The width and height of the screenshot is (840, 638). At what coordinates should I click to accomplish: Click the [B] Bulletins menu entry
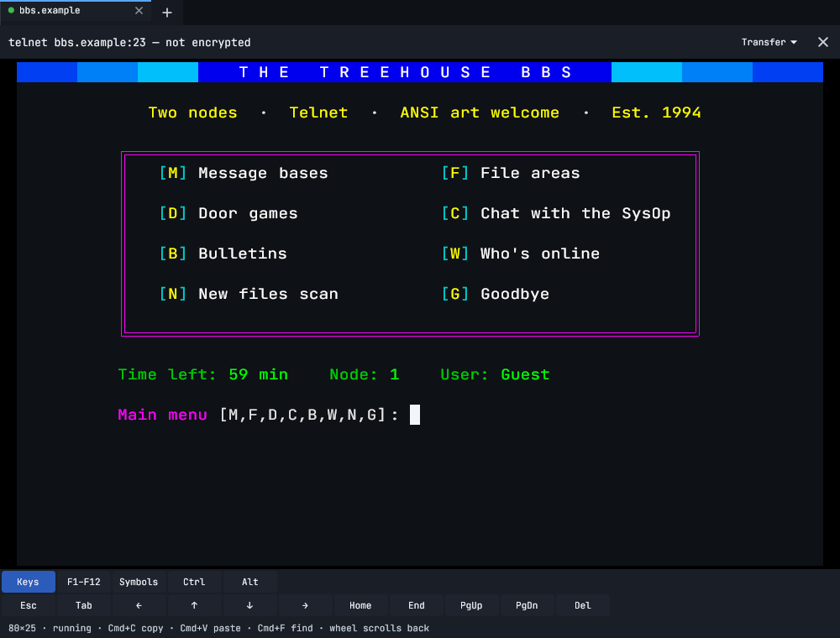[223, 254]
